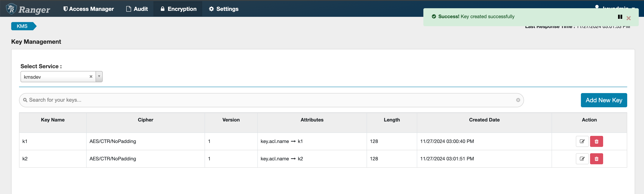Click the Add New Key button
The width and height of the screenshot is (644, 194).
pyautogui.click(x=603, y=100)
